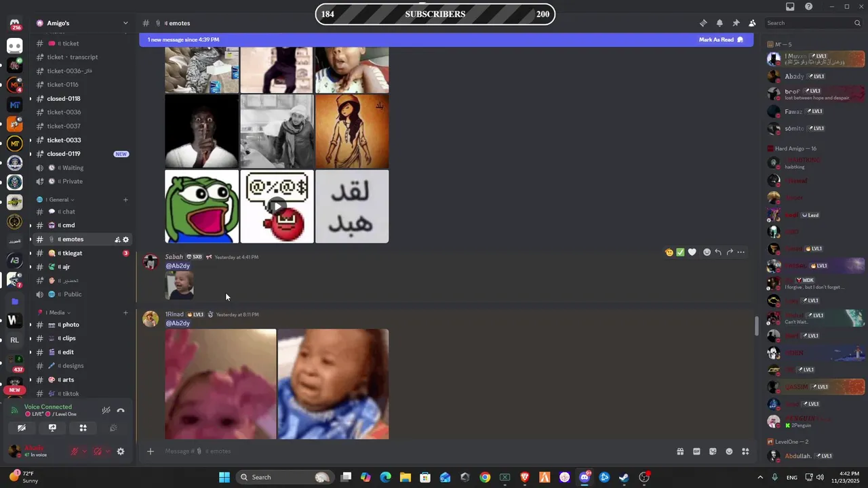Join the Waiting voice channel
The height and width of the screenshot is (488, 868).
(x=82, y=167)
